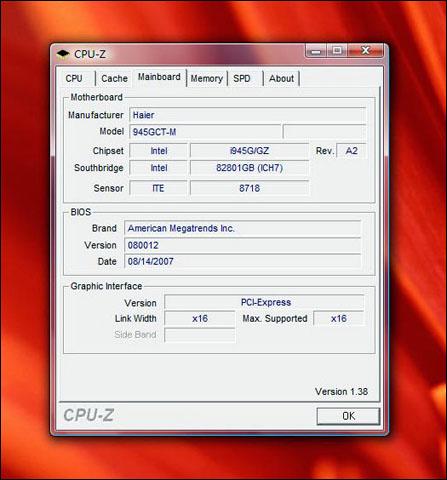The image size is (447, 480).
Task: Click the empty field beside Model
Action: (x=324, y=132)
